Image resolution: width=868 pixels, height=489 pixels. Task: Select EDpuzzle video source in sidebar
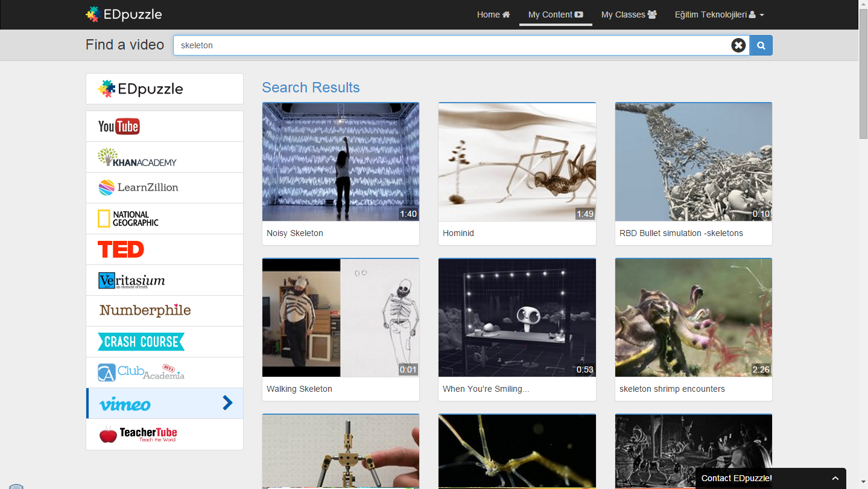165,89
